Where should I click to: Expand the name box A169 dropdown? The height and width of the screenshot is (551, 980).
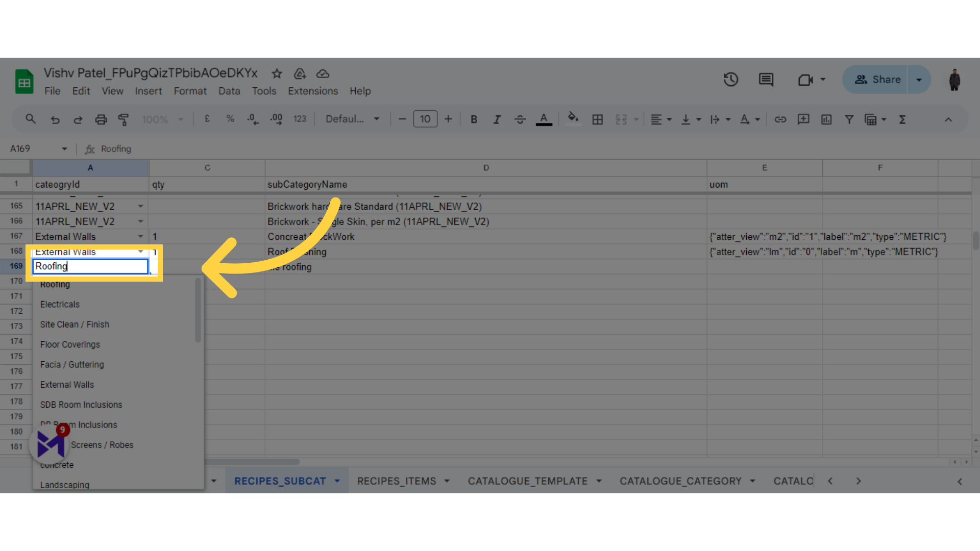64,149
